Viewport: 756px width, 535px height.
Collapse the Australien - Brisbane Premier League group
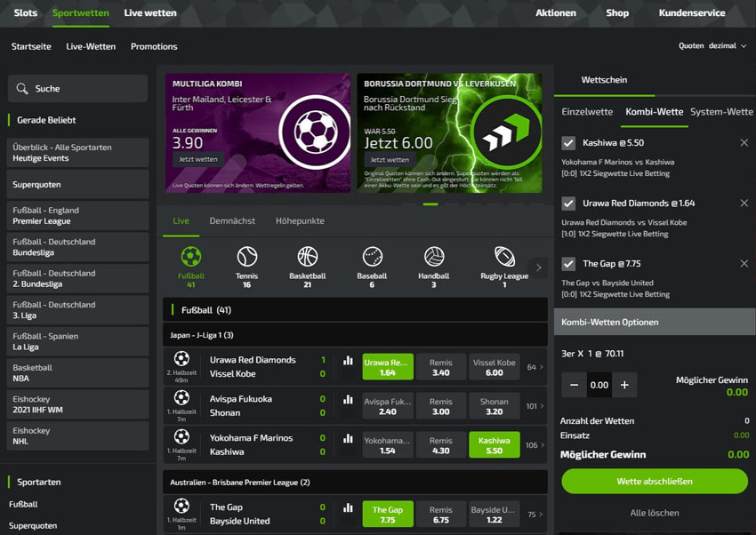[x=355, y=482]
